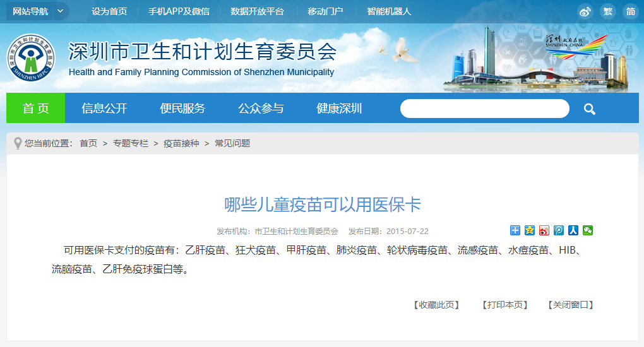Focus the site search input field

coord(484,109)
